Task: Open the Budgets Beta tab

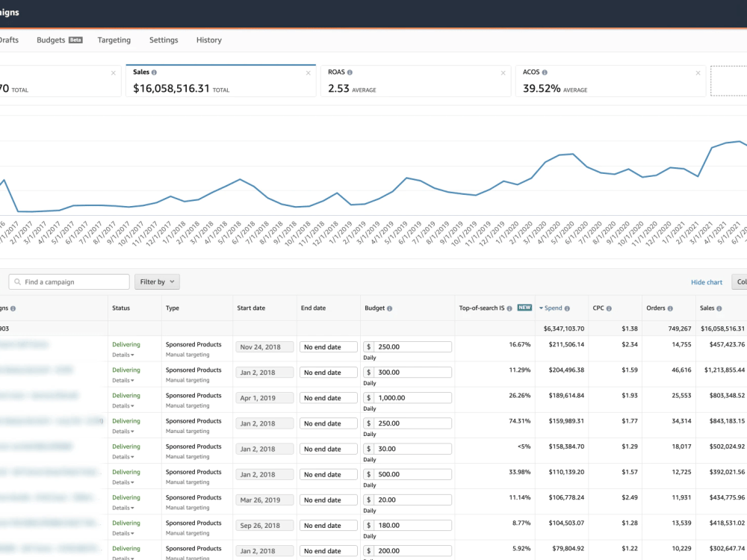Action: (x=60, y=40)
